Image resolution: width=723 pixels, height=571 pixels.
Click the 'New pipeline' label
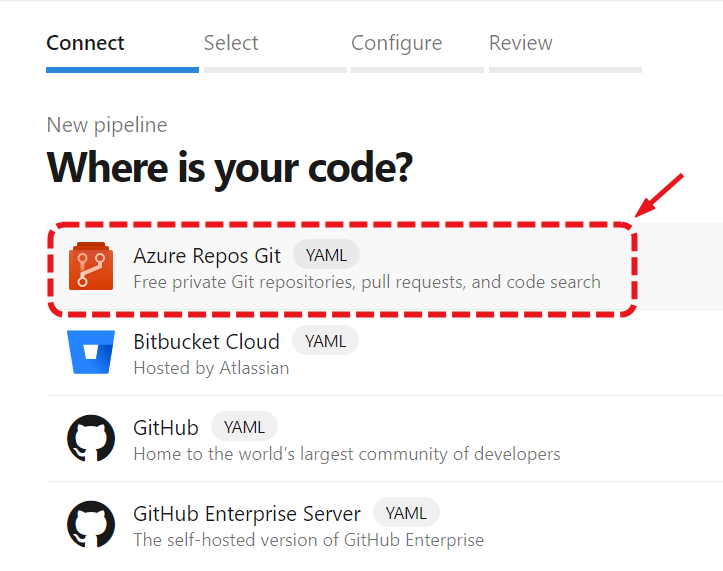tap(107, 125)
